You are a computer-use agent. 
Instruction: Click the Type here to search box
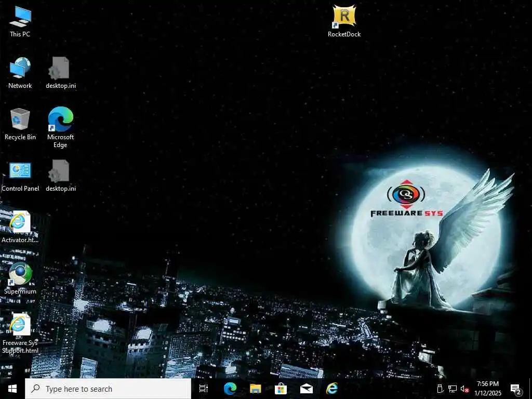coord(108,389)
